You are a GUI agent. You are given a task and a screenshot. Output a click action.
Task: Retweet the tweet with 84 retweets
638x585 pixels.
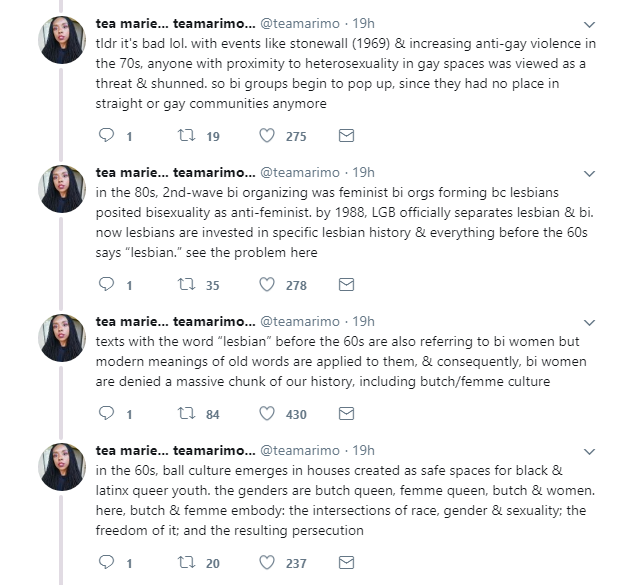tap(187, 413)
